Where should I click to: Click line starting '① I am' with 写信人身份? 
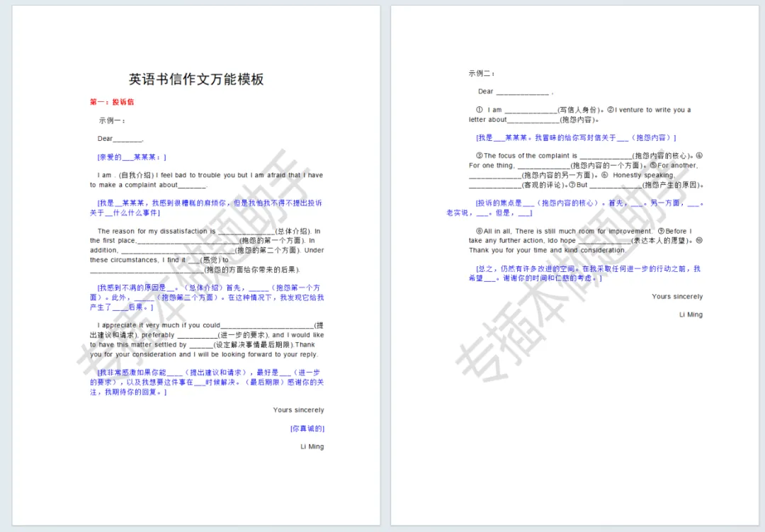coord(584,110)
